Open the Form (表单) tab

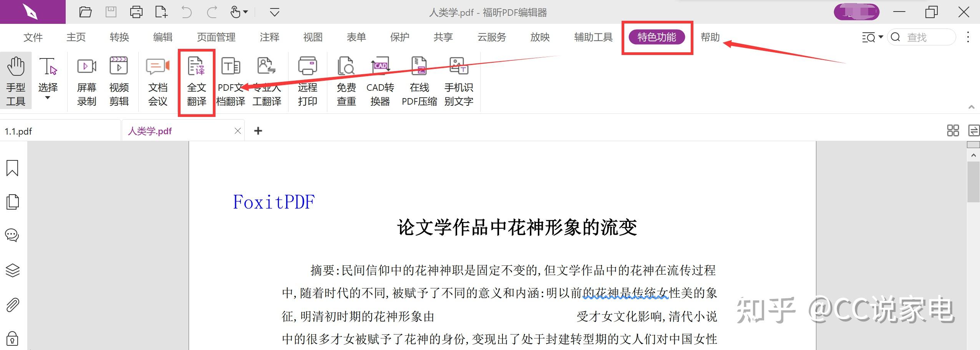[357, 37]
